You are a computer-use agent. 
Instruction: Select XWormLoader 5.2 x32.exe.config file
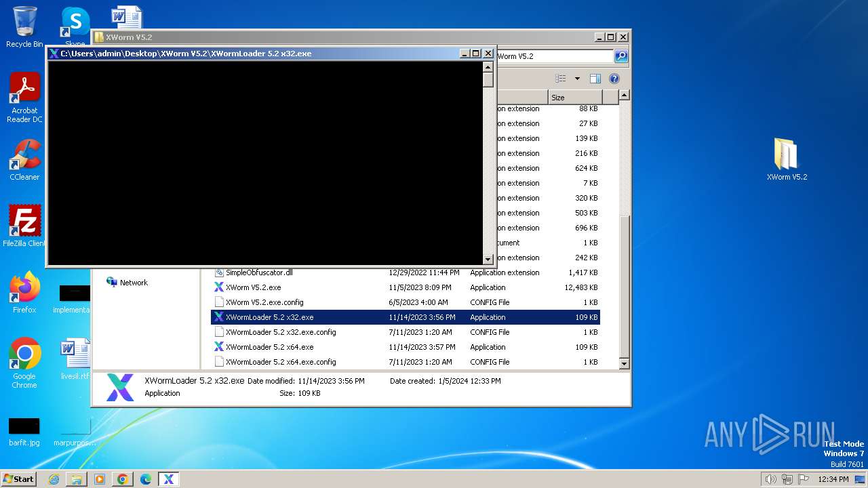281,332
